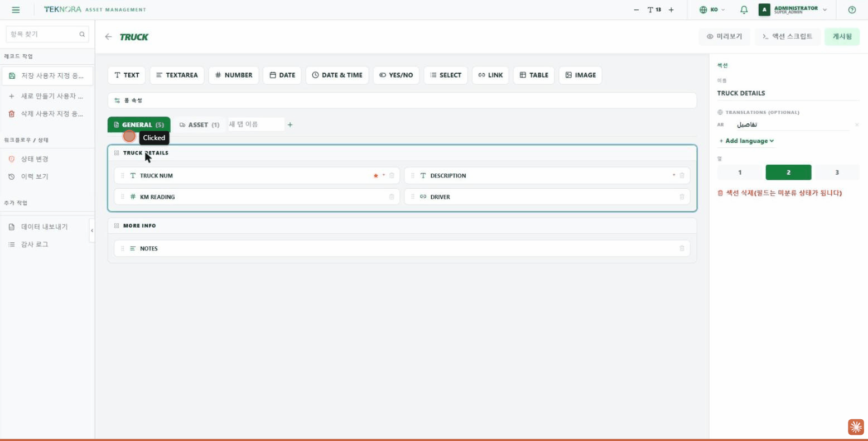Collapse the left sidebar

92,231
